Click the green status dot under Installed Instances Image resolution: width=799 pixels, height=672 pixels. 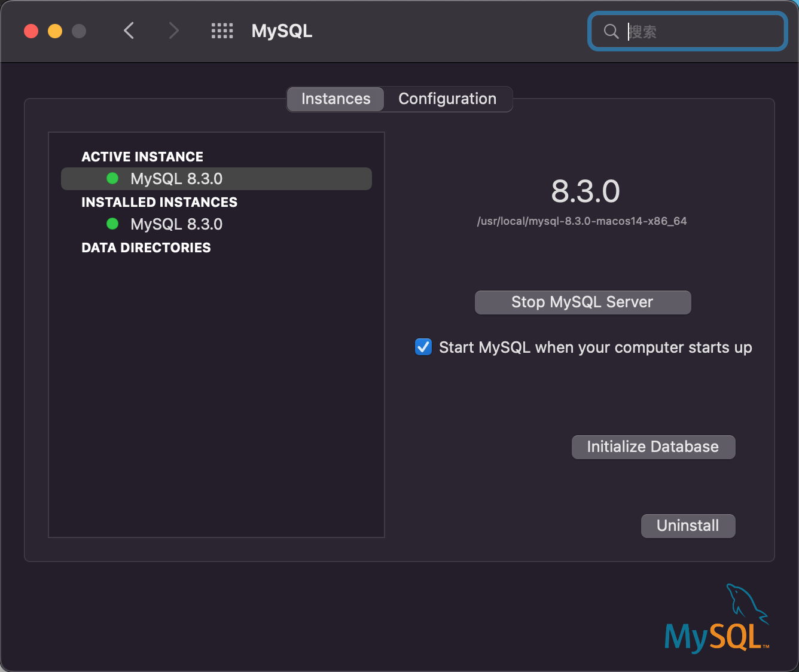click(112, 224)
